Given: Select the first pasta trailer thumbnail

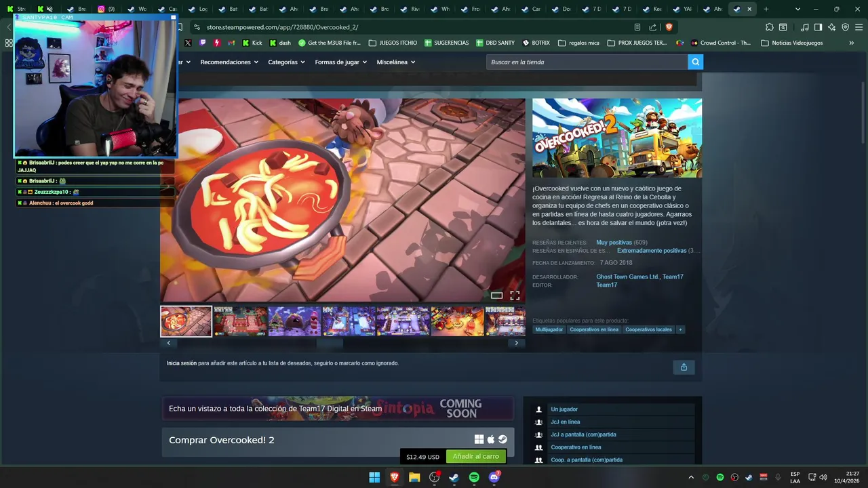Looking at the screenshot, I should coord(186,321).
